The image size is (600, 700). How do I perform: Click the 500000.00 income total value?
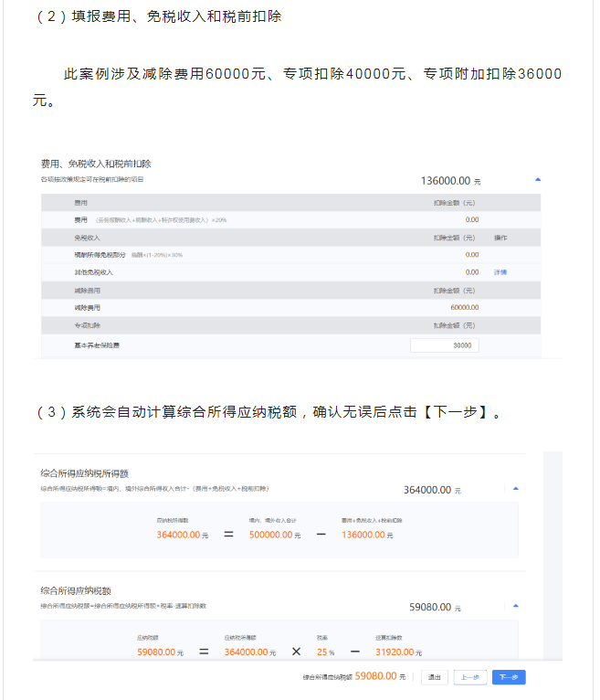pos(272,535)
